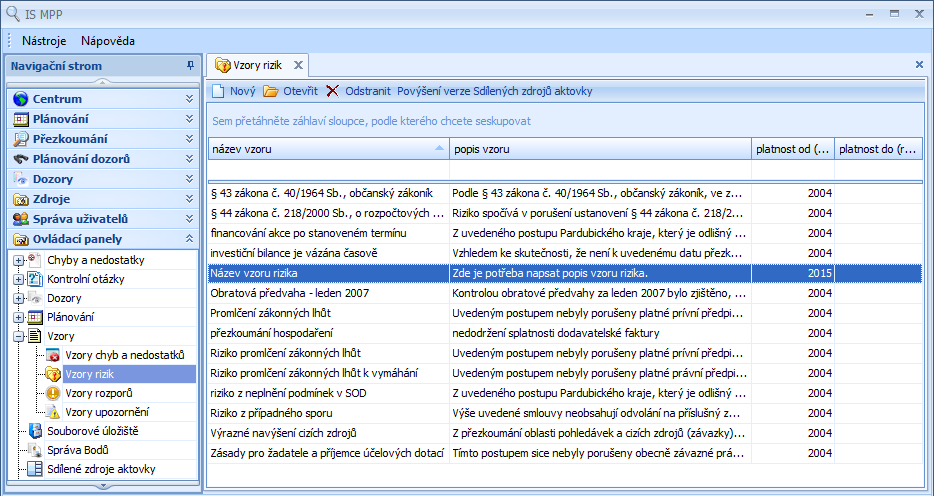Click the název vzoru filter row cell
This screenshot has width=934, height=496.
(329, 170)
